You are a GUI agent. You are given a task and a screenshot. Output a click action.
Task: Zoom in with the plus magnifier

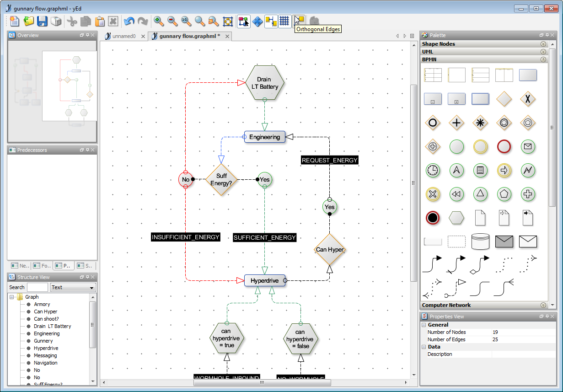pos(159,21)
